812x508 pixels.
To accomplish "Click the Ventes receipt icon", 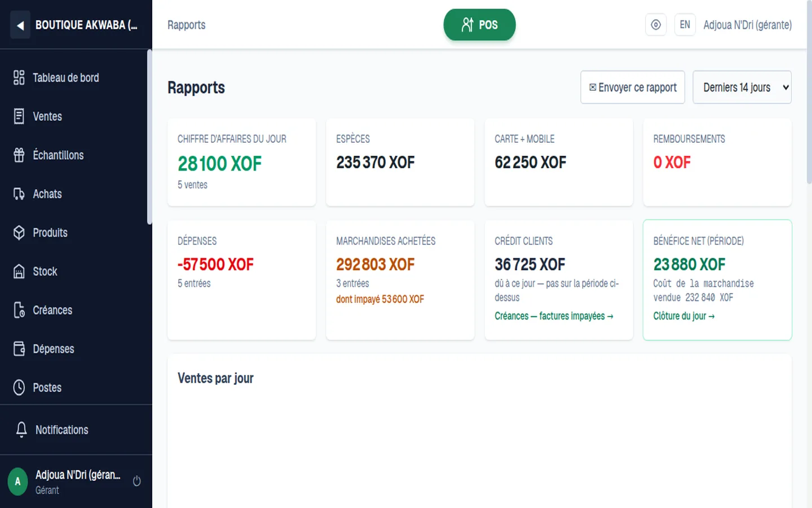I will 19,116.
